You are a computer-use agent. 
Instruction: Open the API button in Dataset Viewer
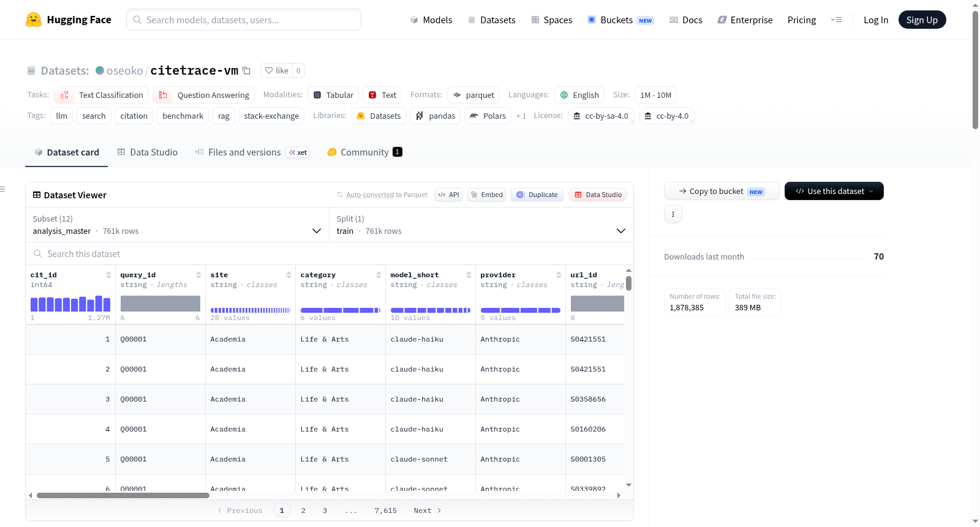(x=448, y=195)
